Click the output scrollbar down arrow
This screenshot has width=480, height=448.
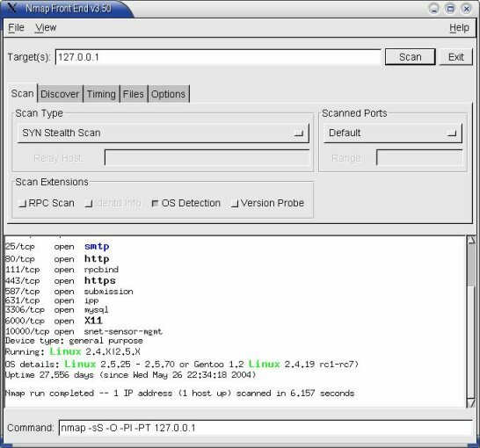[x=471, y=404]
